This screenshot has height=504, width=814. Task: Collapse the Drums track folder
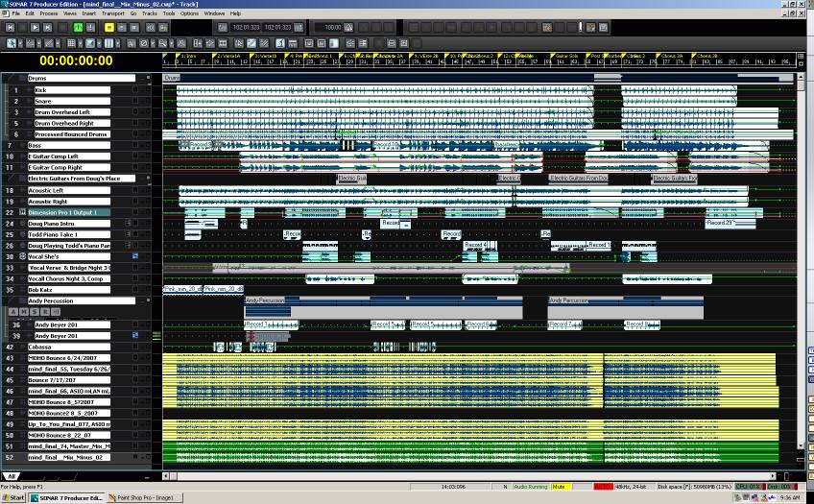(19, 78)
